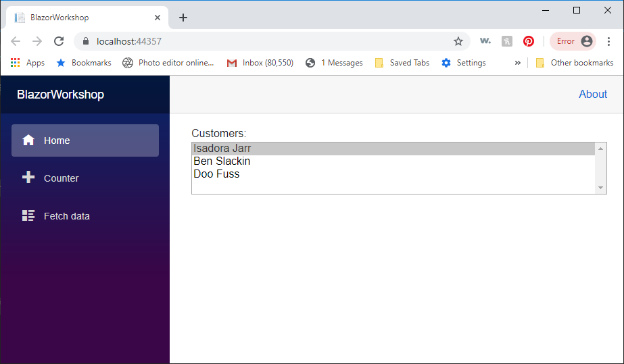Viewport: 624px width, 364px height.
Task: Expand hidden bookmarks with double chevron
Action: pos(517,63)
